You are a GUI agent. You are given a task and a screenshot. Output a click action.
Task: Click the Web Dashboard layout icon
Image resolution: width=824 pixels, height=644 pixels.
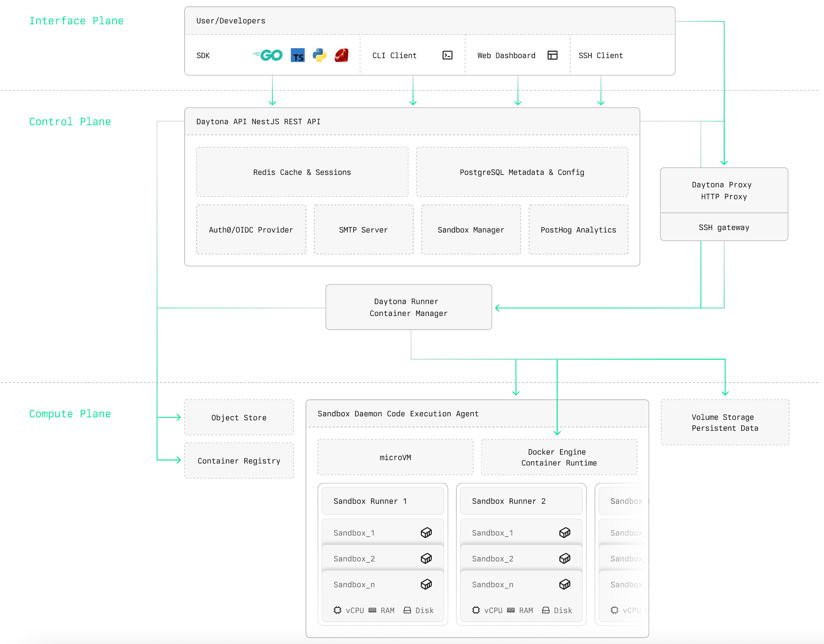[552, 55]
